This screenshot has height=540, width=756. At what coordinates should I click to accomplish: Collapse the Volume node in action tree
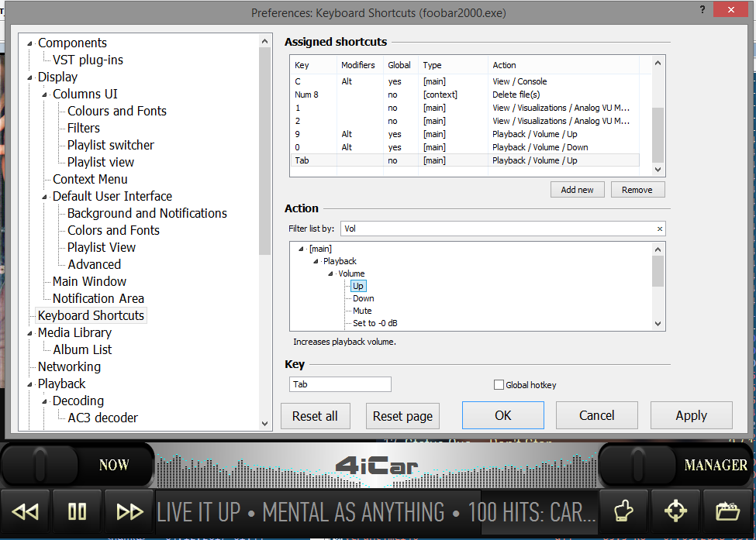point(330,274)
